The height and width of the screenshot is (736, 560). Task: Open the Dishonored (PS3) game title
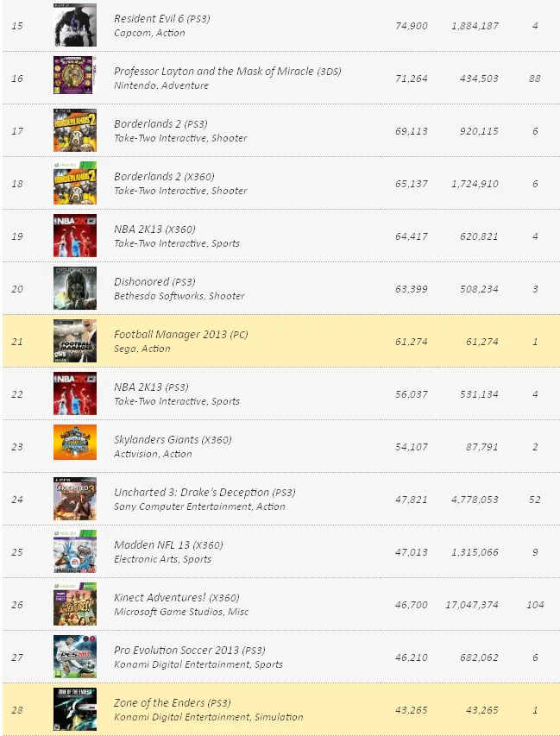pos(154,281)
